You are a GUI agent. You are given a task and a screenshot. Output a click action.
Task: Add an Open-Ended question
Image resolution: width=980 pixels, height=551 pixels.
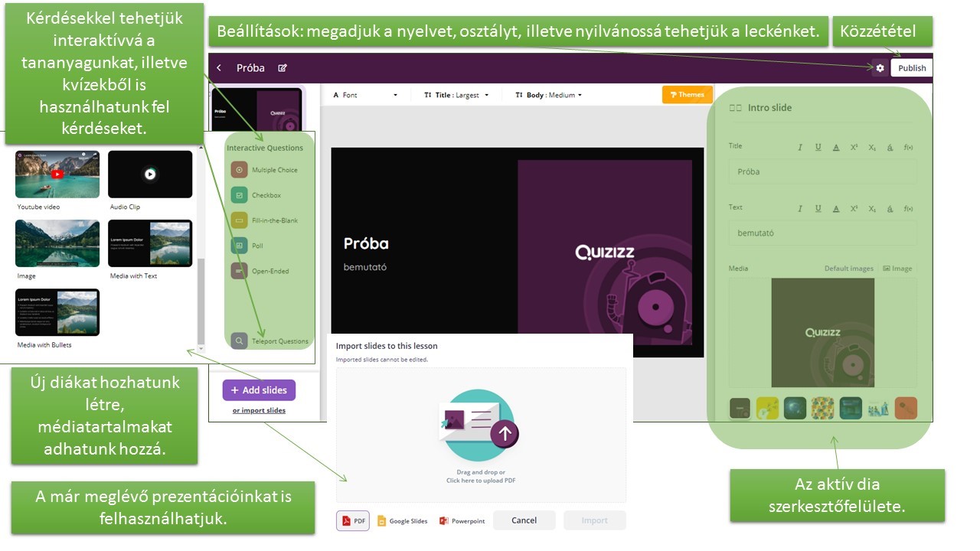point(261,271)
